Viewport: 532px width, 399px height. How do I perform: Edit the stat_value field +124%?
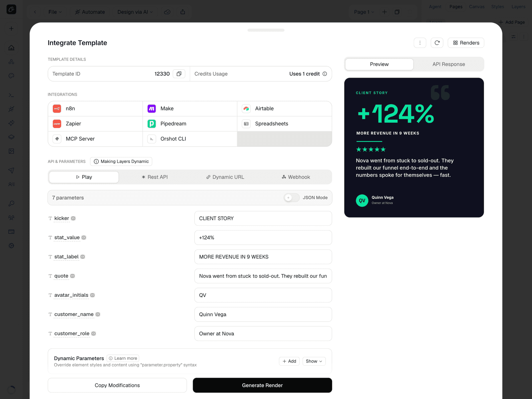click(263, 238)
